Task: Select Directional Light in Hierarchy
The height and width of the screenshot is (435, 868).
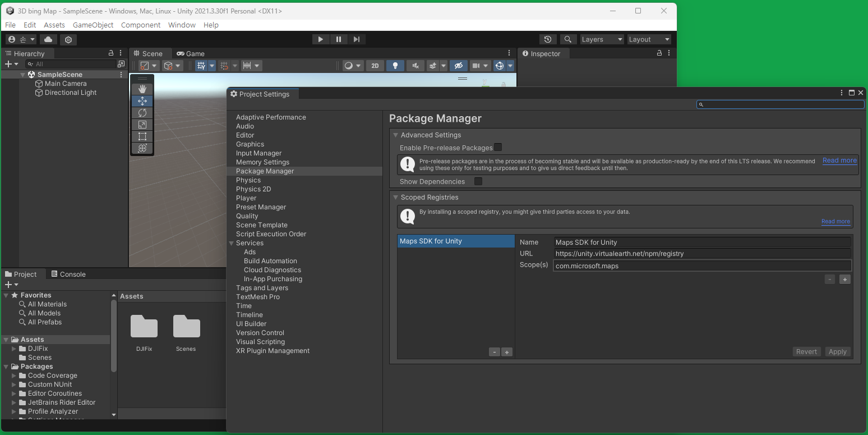Action: [71, 93]
